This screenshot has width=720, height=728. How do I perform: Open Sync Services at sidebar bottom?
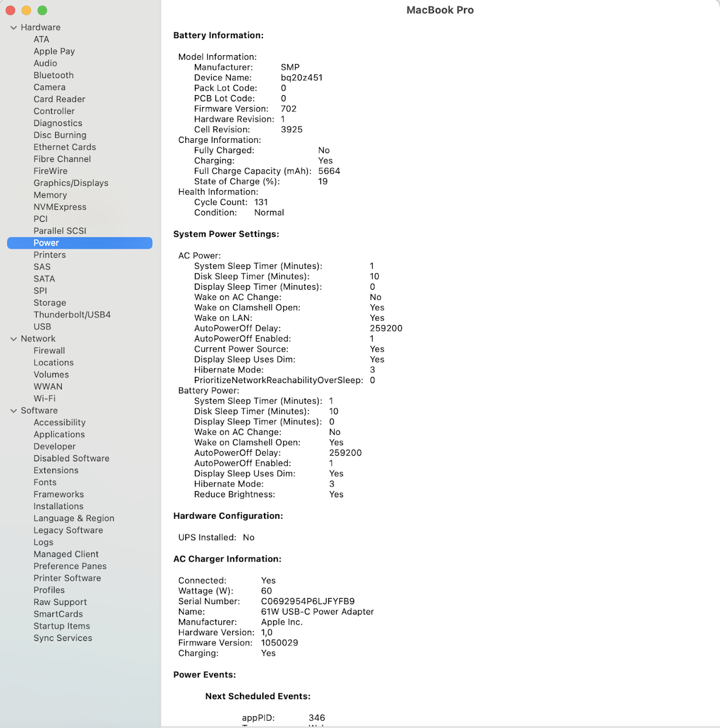coord(63,638)
